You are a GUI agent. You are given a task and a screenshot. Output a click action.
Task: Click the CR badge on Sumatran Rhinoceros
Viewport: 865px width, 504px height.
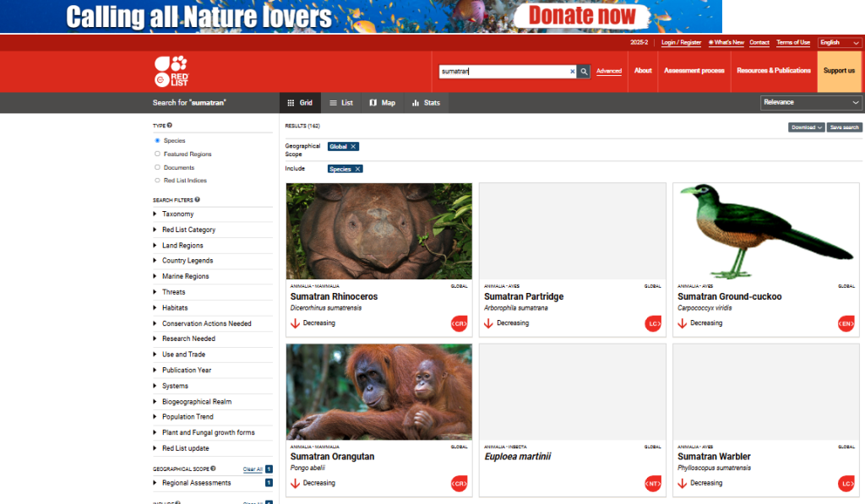459,323
